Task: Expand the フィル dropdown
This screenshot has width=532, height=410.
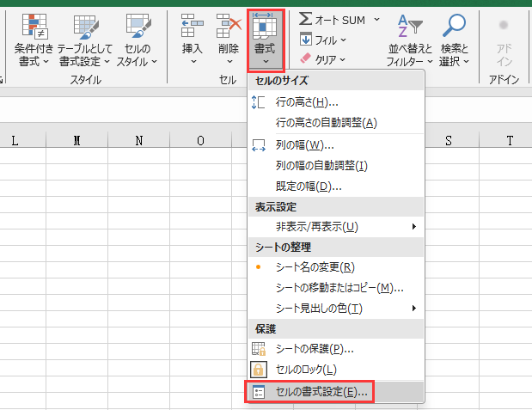Action: [x=344, y=40]
